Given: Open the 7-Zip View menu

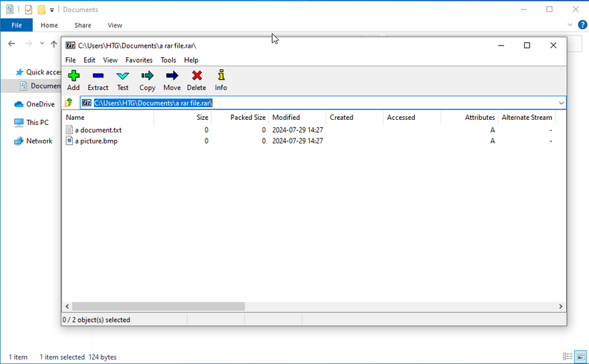Looking at the screenshot, I should pyautogui.click(x=110, y=60).
